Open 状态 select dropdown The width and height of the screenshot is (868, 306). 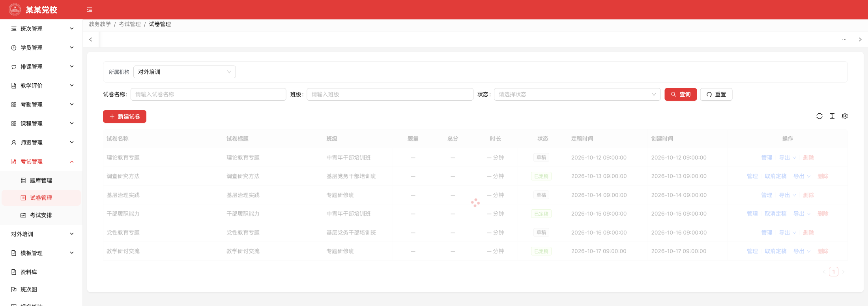[577, 94]
